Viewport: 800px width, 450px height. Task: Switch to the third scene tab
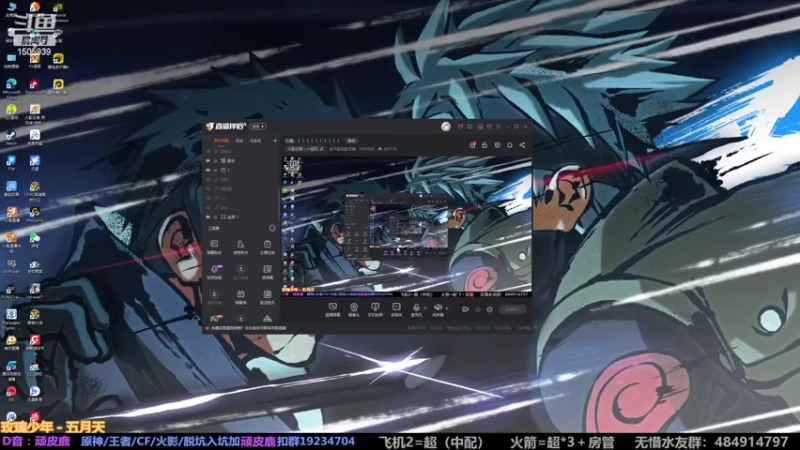point(256,141)
